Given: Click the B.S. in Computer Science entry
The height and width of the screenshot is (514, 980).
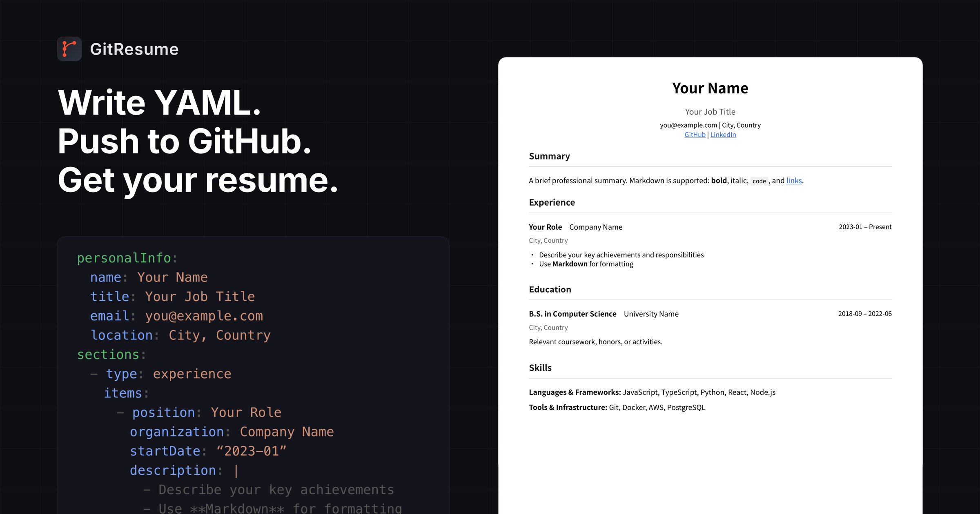Looking at the screenshot, I should 572,314.
